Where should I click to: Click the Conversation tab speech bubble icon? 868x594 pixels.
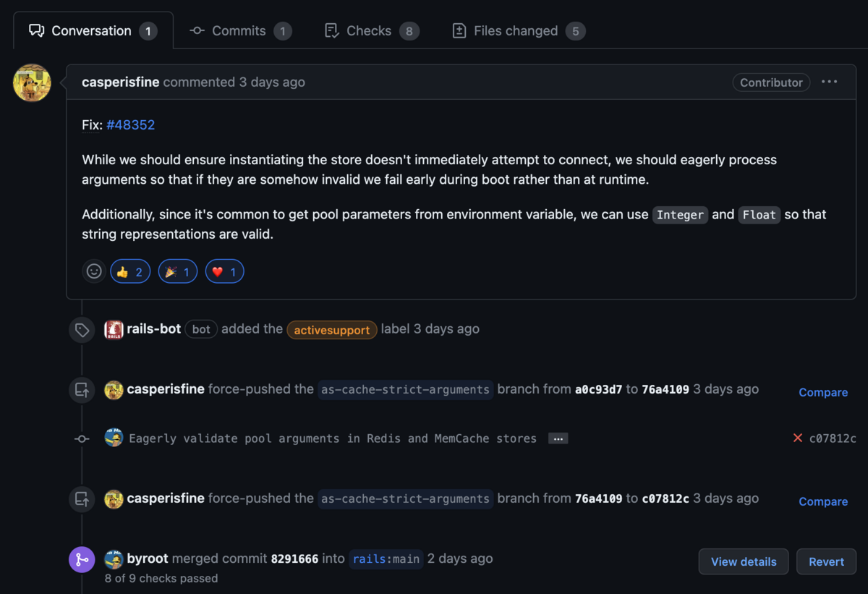click(36, 30)
